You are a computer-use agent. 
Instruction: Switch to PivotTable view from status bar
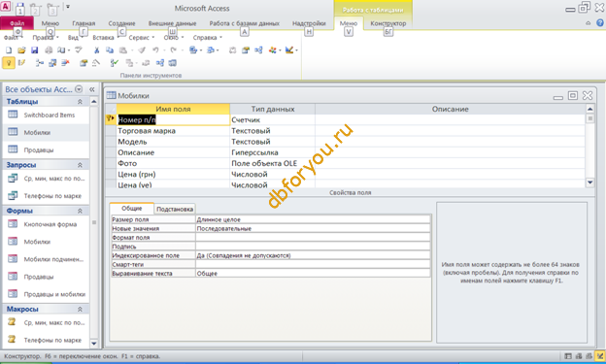tap(579, 356)
